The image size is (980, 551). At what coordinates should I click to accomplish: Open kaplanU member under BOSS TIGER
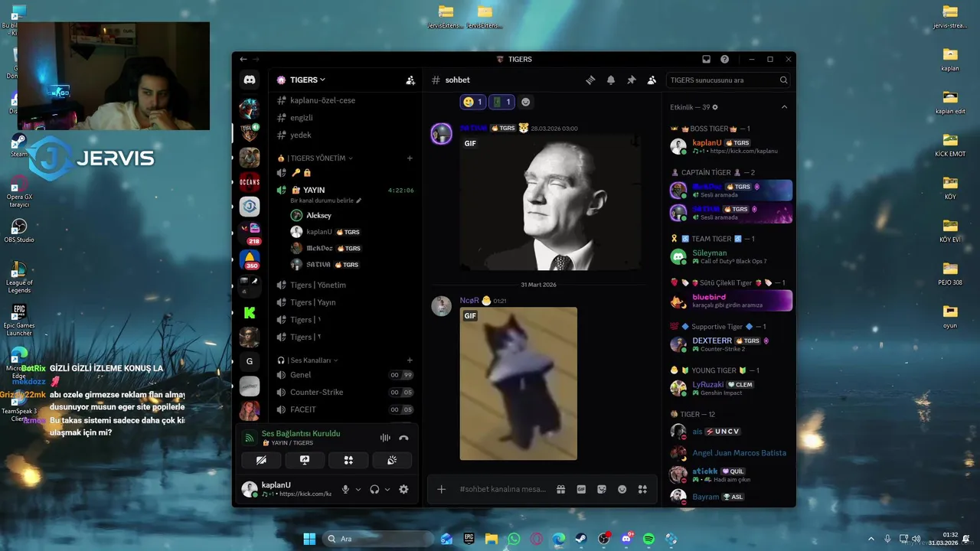730,146
